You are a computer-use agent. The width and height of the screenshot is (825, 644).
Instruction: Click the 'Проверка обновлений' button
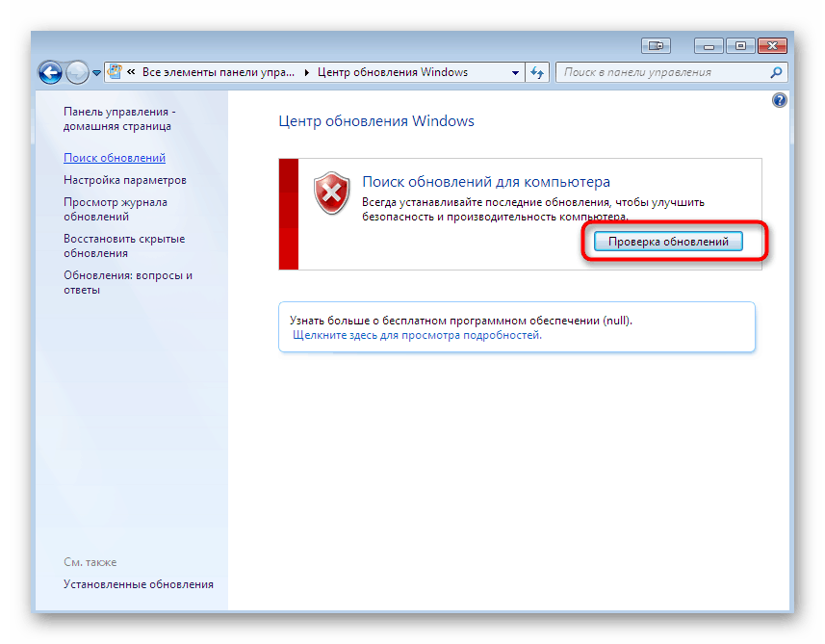coord(668,242)
